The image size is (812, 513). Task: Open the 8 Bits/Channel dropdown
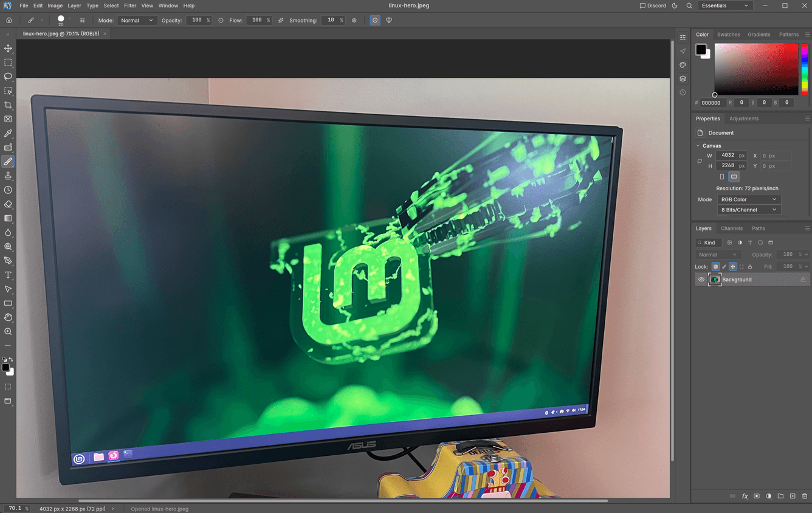748,210
